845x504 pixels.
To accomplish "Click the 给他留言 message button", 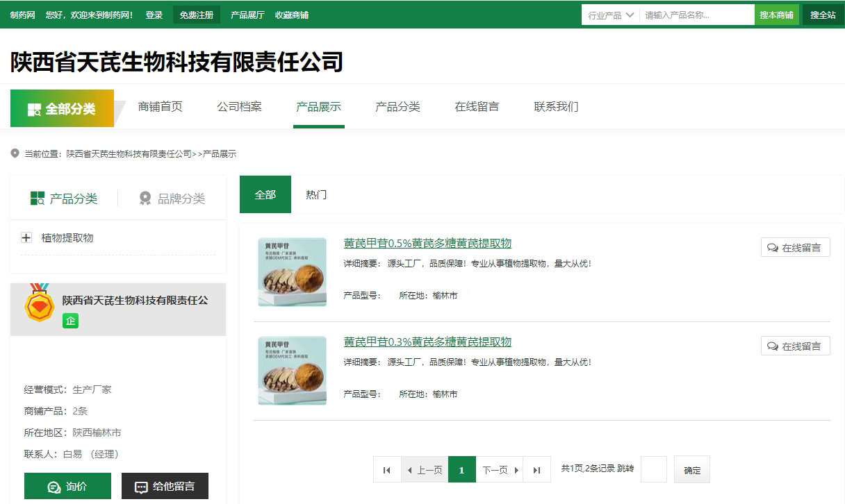I will (165, 487).
